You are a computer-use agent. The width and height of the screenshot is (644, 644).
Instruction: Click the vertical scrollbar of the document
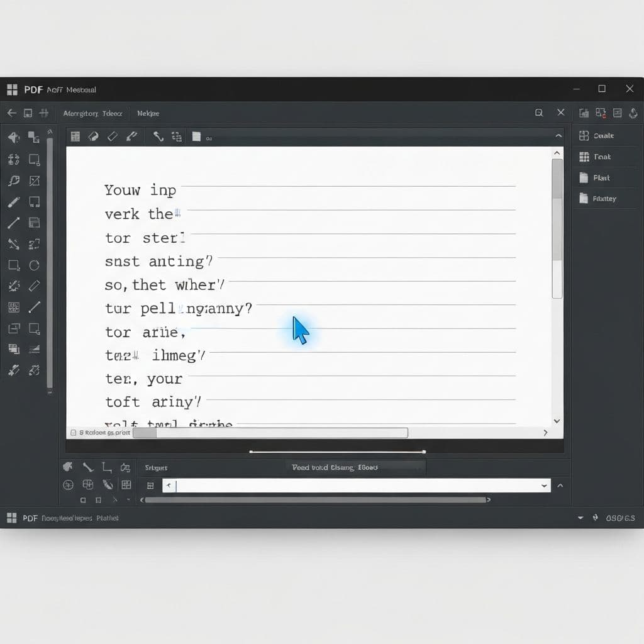[557, 226]
